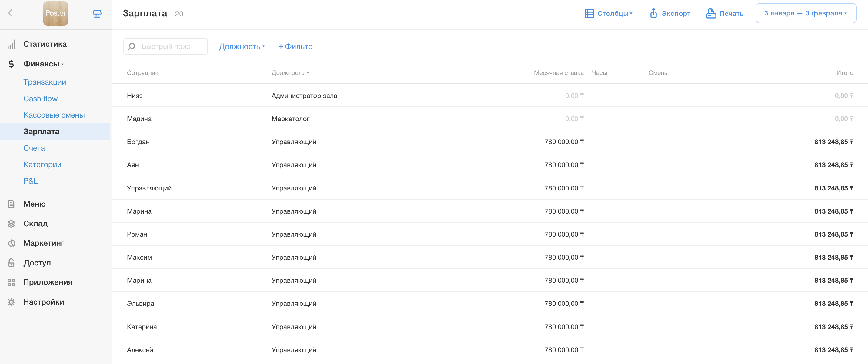Click the Маркетинг pie chart icon
The height and width of the screenshot is (364, 868).
(x=11, y=243)
